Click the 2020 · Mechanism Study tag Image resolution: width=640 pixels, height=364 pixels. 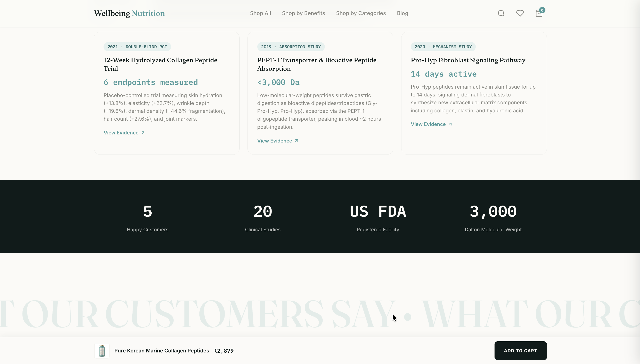point(443,47)
